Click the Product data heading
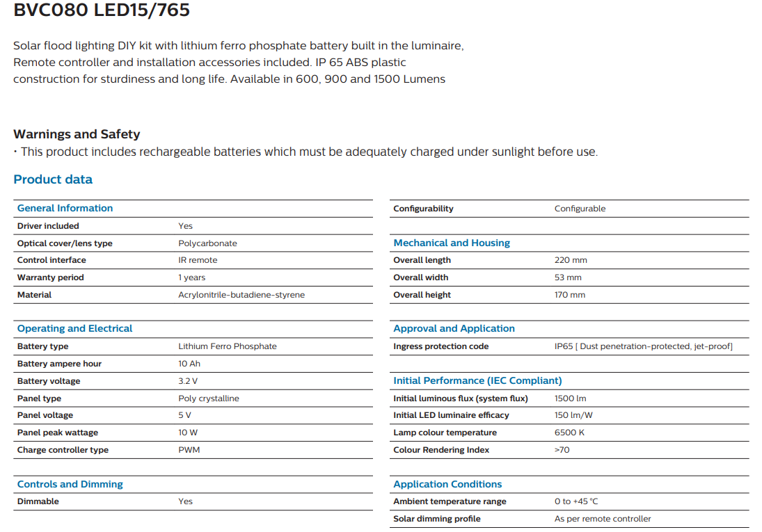 (53, 179)
